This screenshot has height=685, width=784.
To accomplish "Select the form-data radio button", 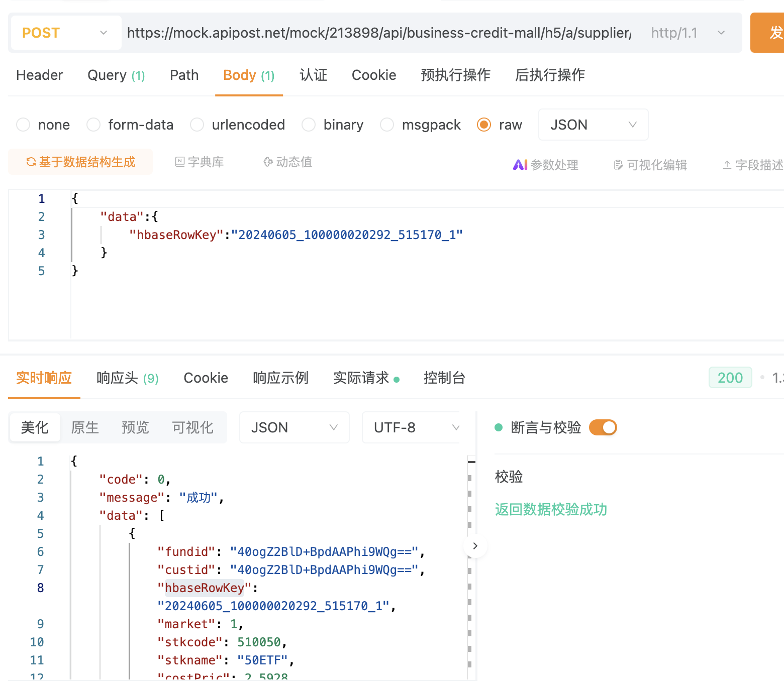I will click(93, 125).
